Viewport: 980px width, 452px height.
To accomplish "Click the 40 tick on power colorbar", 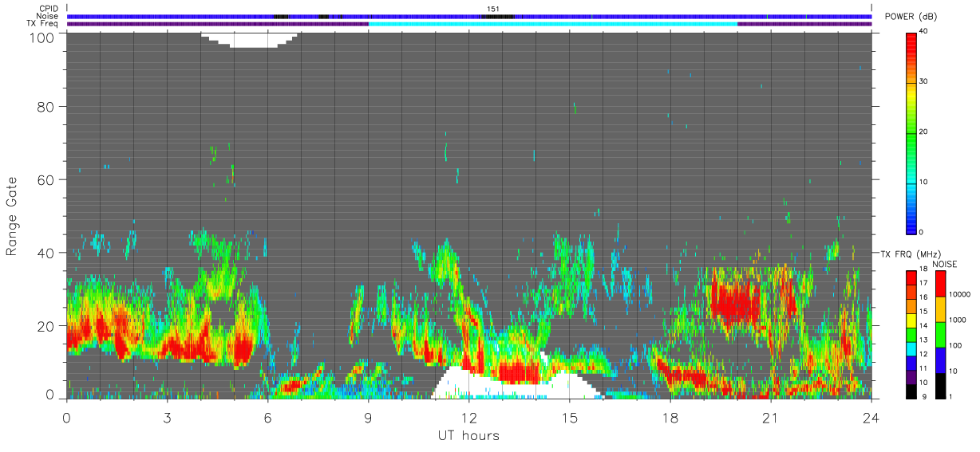I will (924, 31).
